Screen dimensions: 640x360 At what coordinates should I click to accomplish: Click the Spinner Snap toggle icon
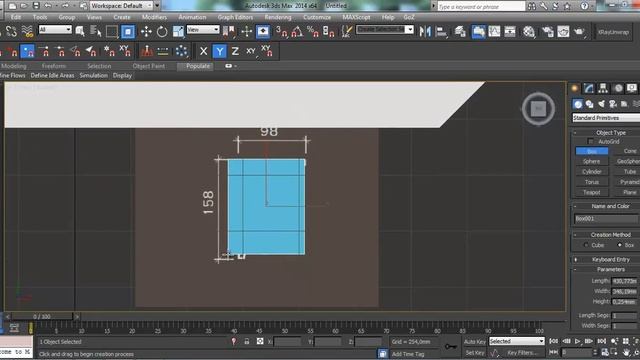[x=329, y=31]
